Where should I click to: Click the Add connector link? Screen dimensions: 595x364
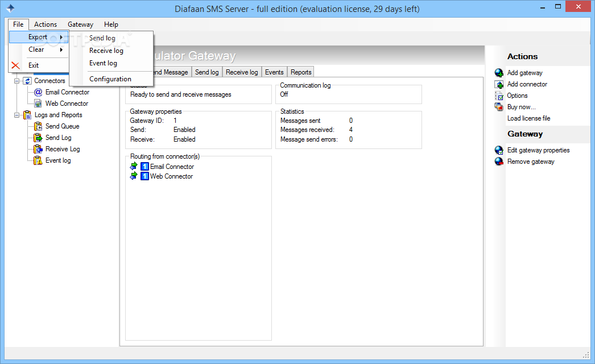click(x=527, y=84)
